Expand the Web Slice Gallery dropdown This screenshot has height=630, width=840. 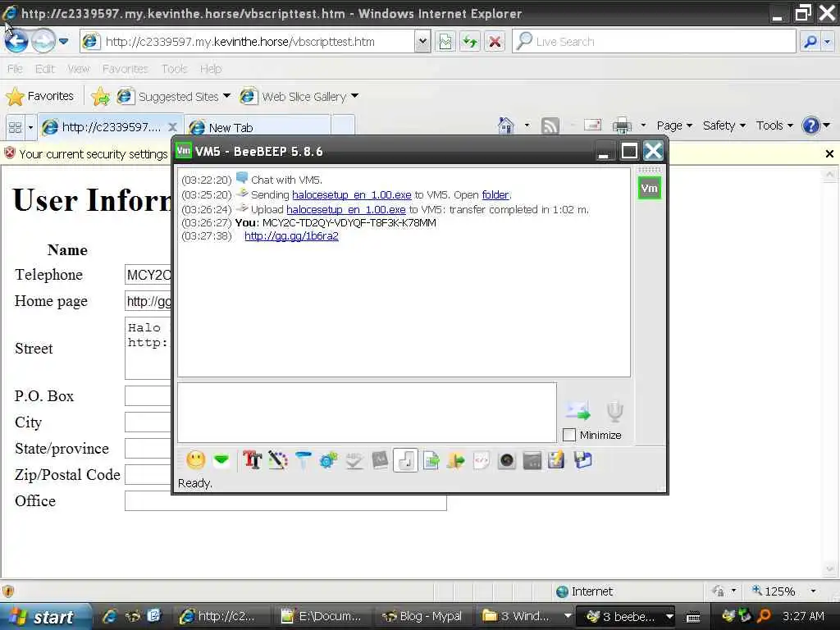click(354, 96)
